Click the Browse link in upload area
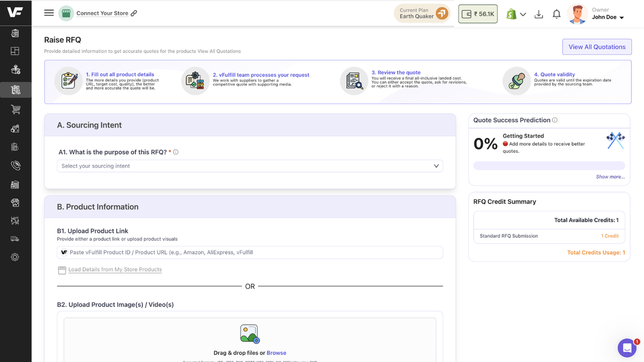The image size is (644, 362). pos(276,353)
